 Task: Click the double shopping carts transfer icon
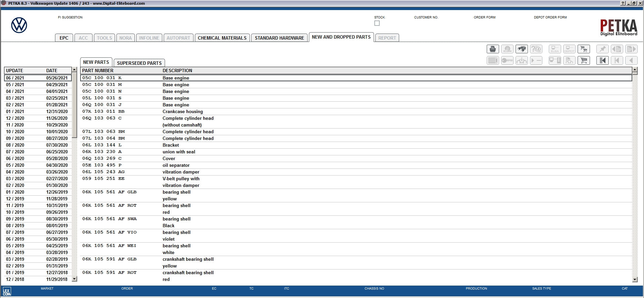click(584, 49)
